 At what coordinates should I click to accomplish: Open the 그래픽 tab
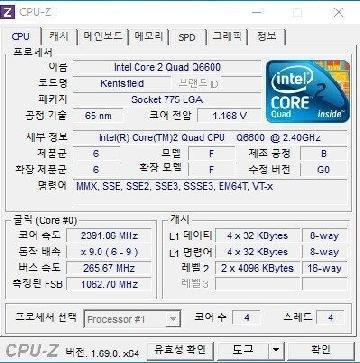pos(227,36)
